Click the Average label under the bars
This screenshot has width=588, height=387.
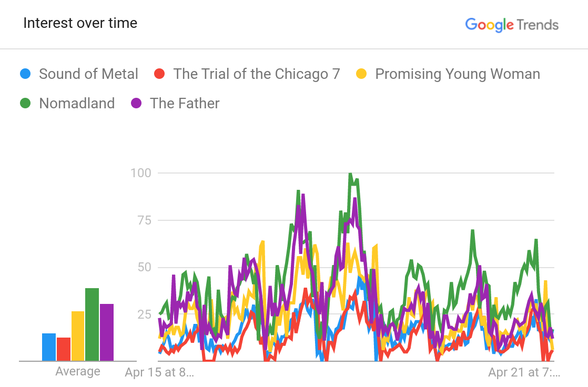tap(78, 371)
